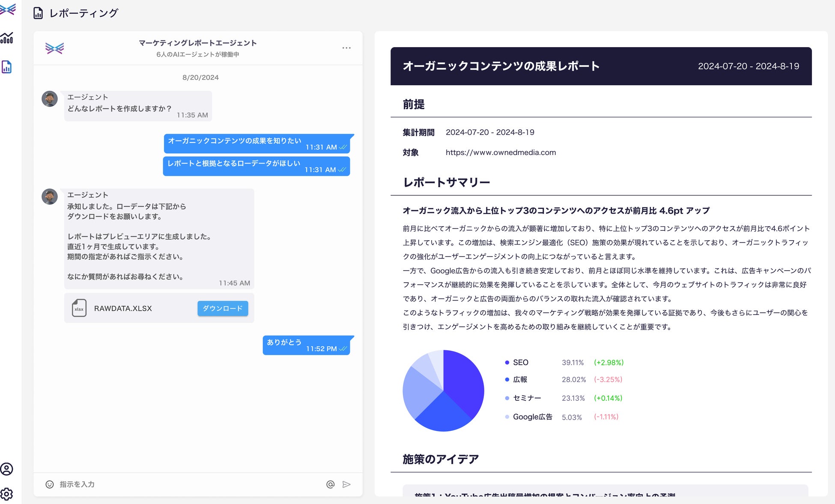The image size is (835, 504).
Task: Click the SEO legend color dot
Action: (x=507, y=363)
